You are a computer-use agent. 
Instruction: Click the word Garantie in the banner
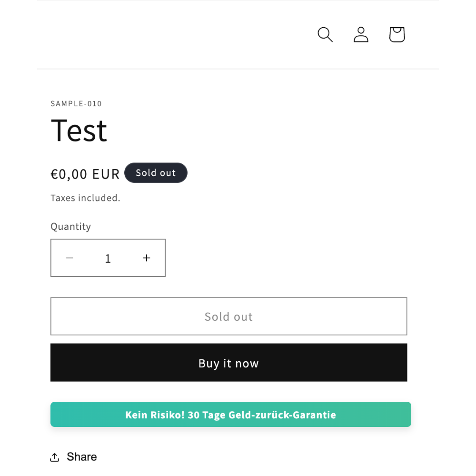pyautogui.click(x=314, y=415)
